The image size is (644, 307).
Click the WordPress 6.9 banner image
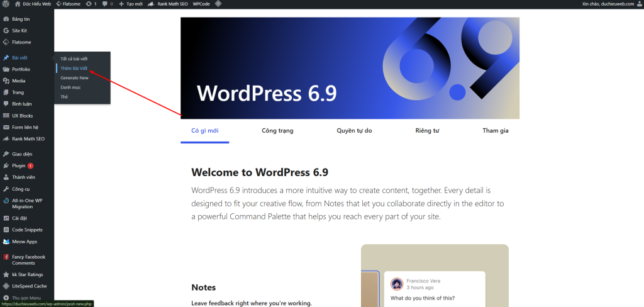350,68
